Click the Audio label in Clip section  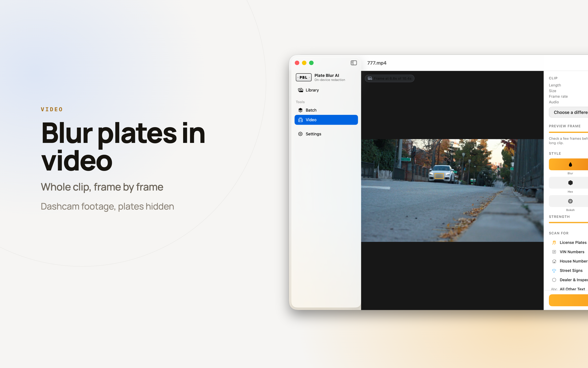[x=554, y=102]
